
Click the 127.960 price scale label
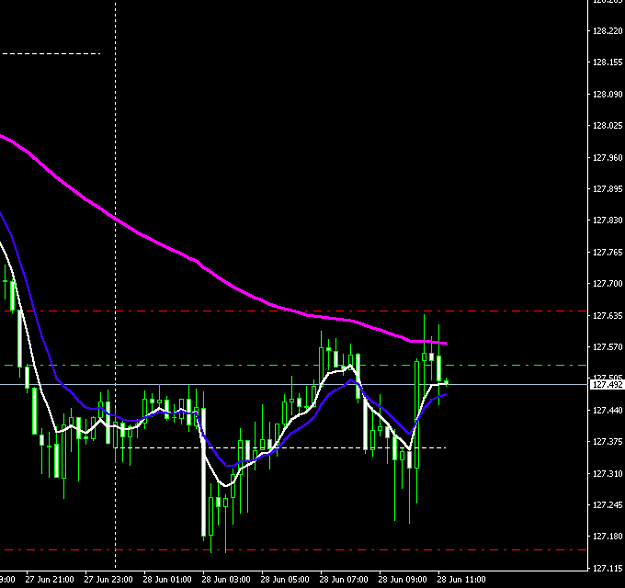click(x=607, y=158)
